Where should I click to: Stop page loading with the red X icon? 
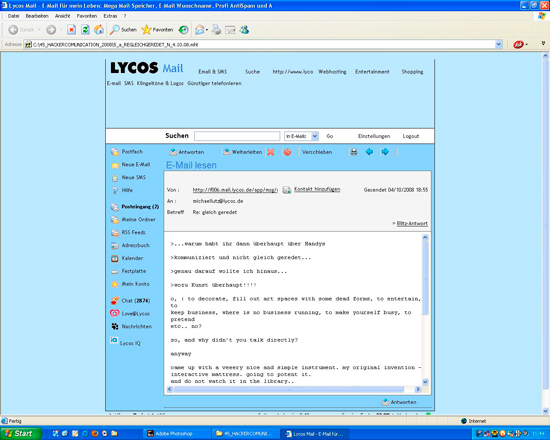[72, 30]
